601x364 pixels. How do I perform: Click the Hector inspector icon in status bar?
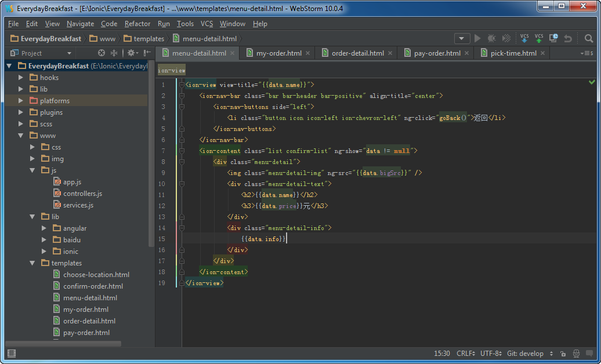pos(576,353)
